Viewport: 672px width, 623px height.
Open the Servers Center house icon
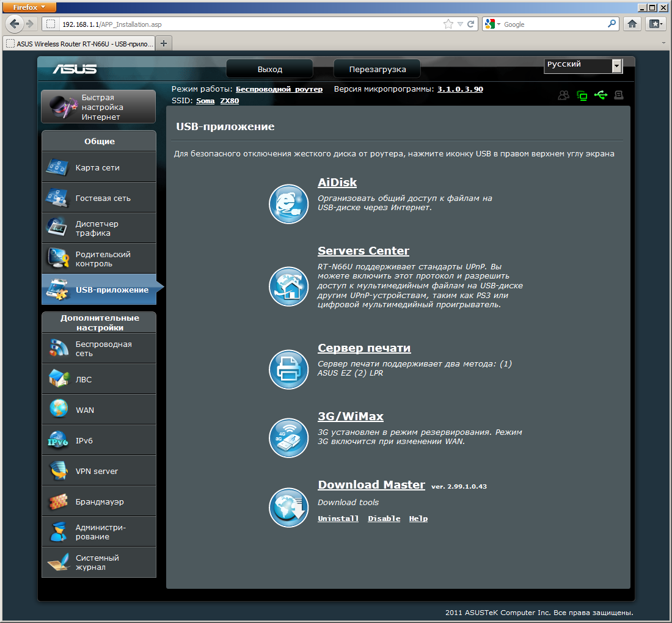point(288,286)
